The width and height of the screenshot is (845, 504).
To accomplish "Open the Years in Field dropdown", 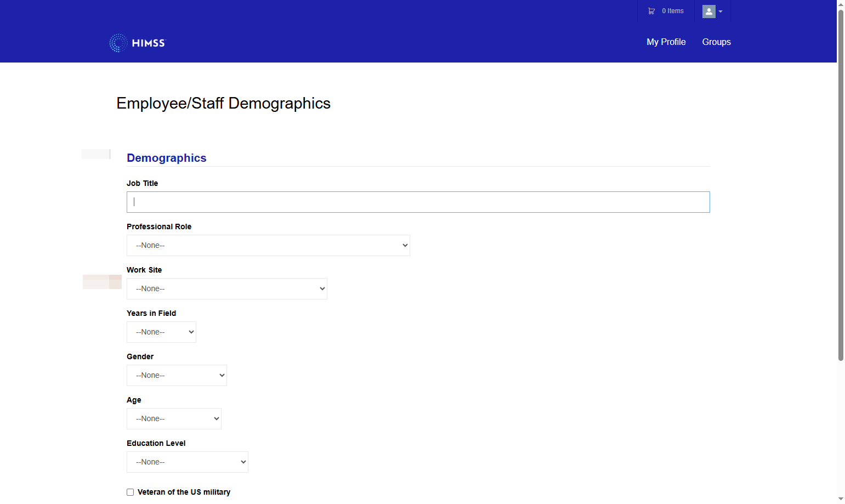I will point(161,332).
